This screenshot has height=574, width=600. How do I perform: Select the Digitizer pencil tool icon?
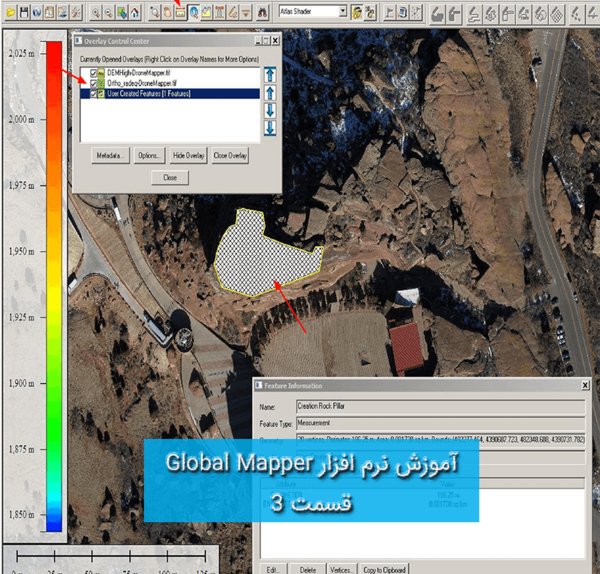[233, 13]
